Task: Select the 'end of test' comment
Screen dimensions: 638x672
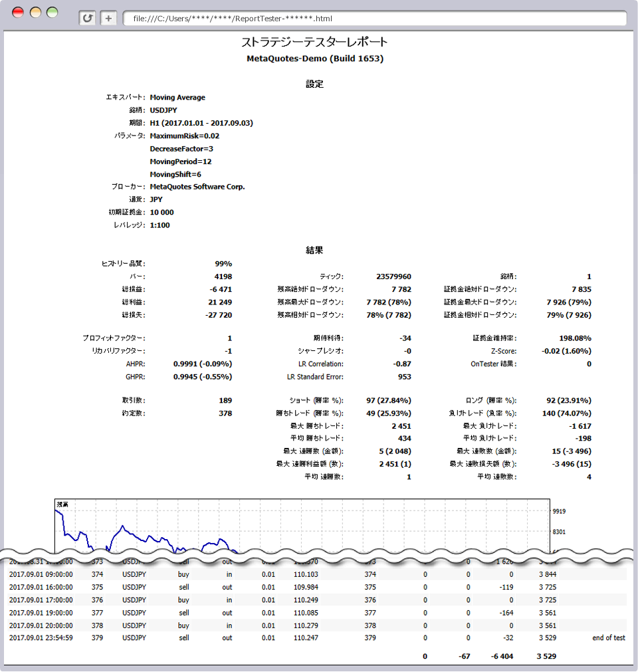Action: click(609, 637)
